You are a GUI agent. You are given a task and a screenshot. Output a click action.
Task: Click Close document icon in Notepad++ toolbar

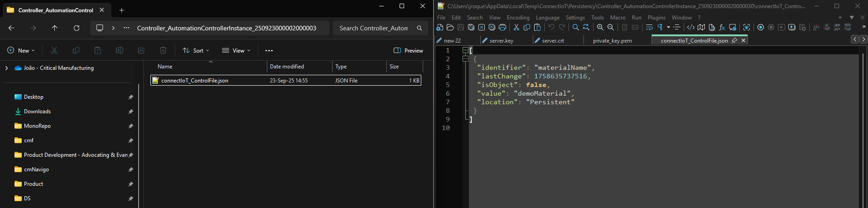coord(482,27)
